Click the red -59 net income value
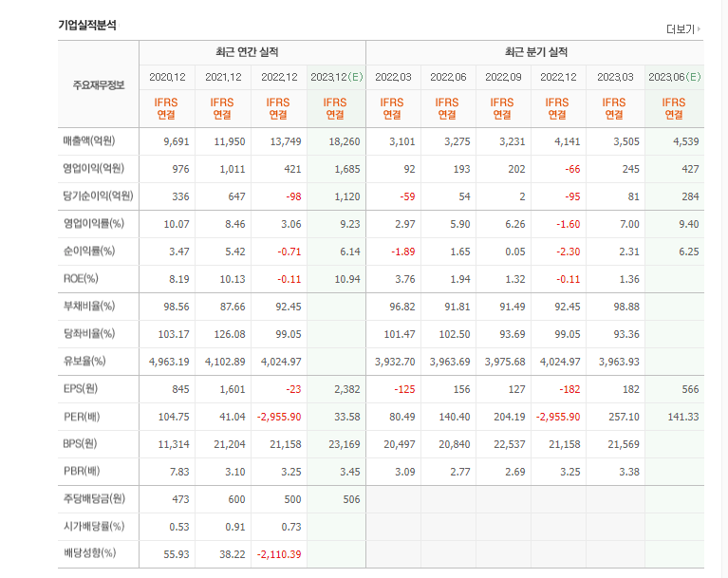 407,196
